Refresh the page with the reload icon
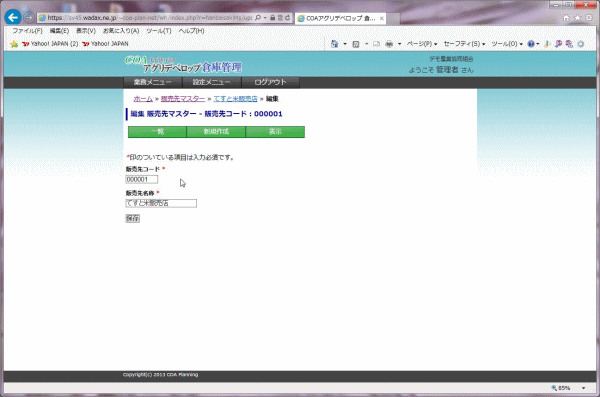The image size is (600, 397). 287,18
